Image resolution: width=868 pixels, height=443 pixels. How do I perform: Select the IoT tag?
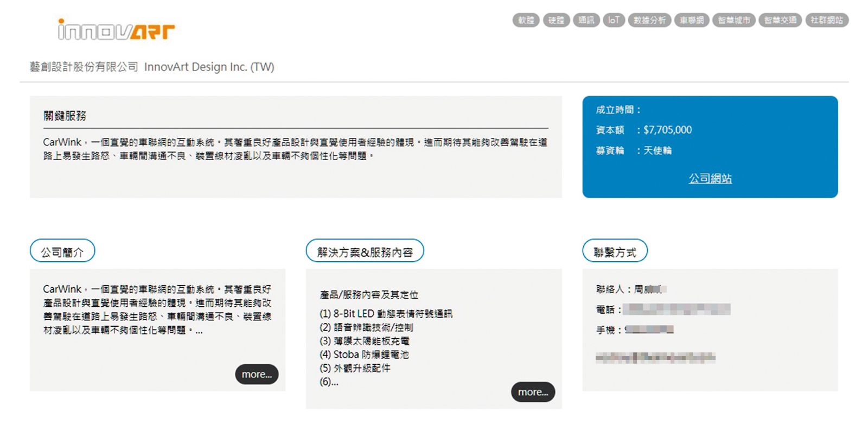tap(614, 20)
